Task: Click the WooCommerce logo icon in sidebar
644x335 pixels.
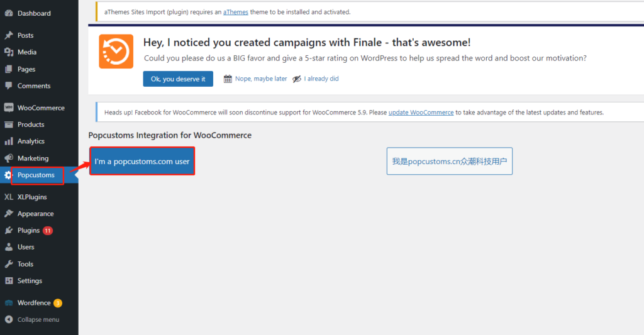Action: tap(9, 107)
